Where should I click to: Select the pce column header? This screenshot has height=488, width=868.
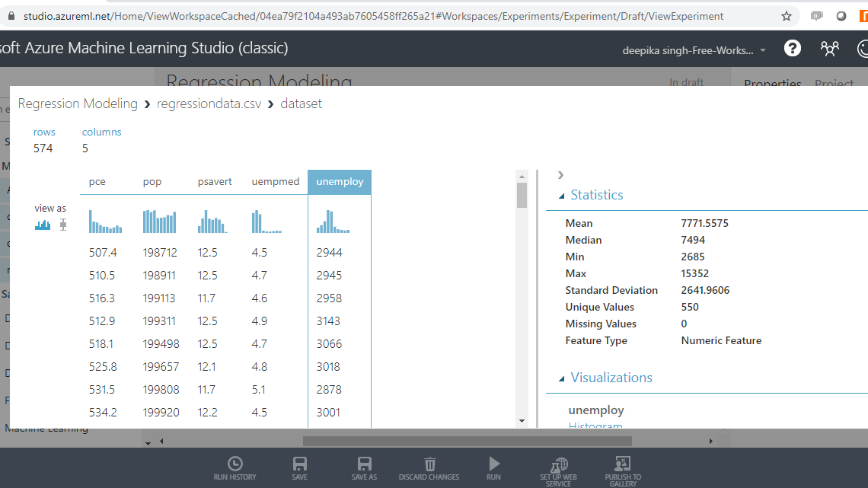pos(97,181)
